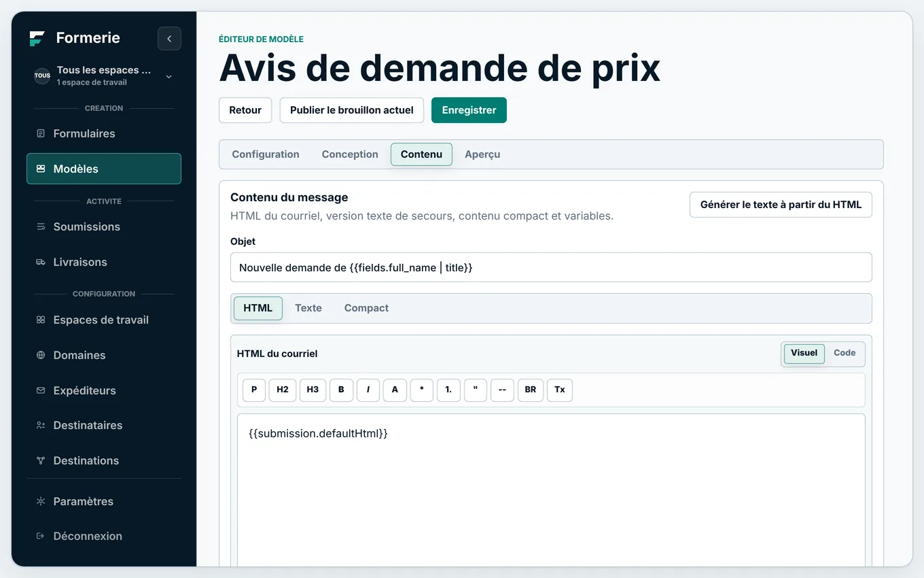The image size is (924, 578).
Task: Switch to the Texte content tab
Action: (308, 308)
